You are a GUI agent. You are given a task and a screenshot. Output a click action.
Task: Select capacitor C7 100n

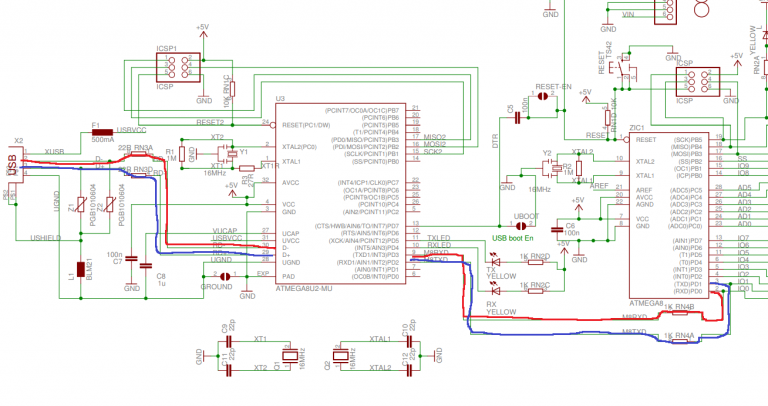tap(132, 258)
